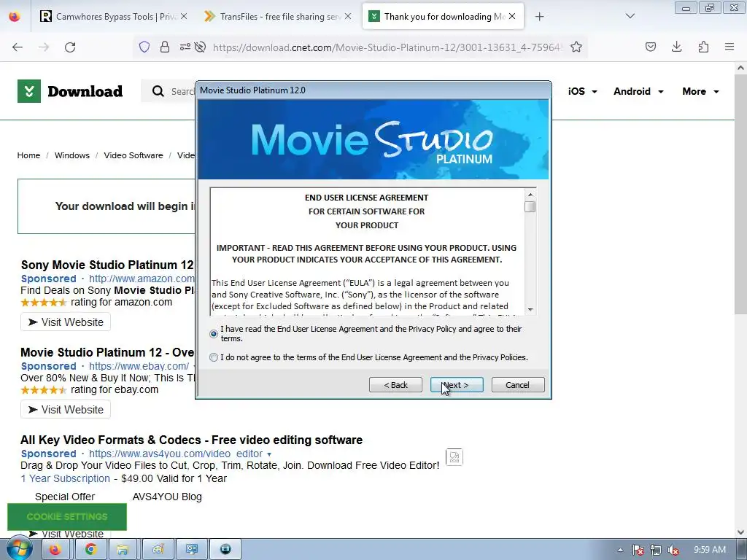Click the browser page scrollbar thumb
Viewport: 747px width, 560px height.
[x=740, y=194]
